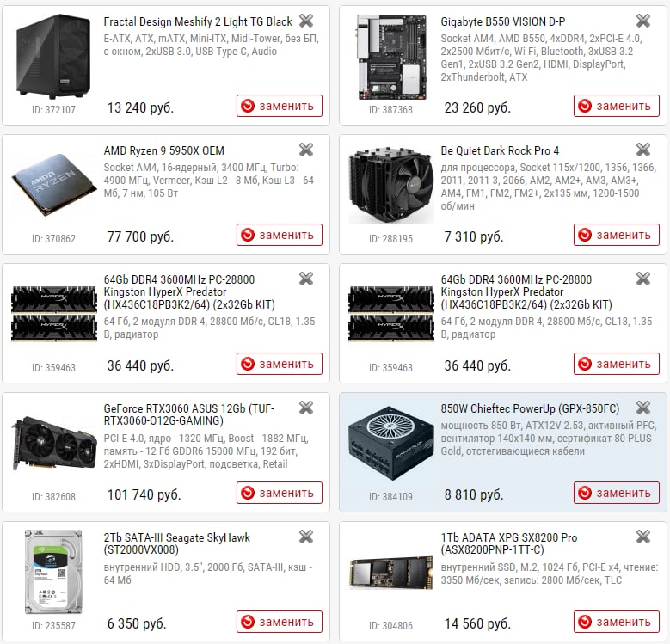Click the GeForce RTX3060 graphics card thumbnail
Screen dimensions: 670x644
(x=53, y=443)
